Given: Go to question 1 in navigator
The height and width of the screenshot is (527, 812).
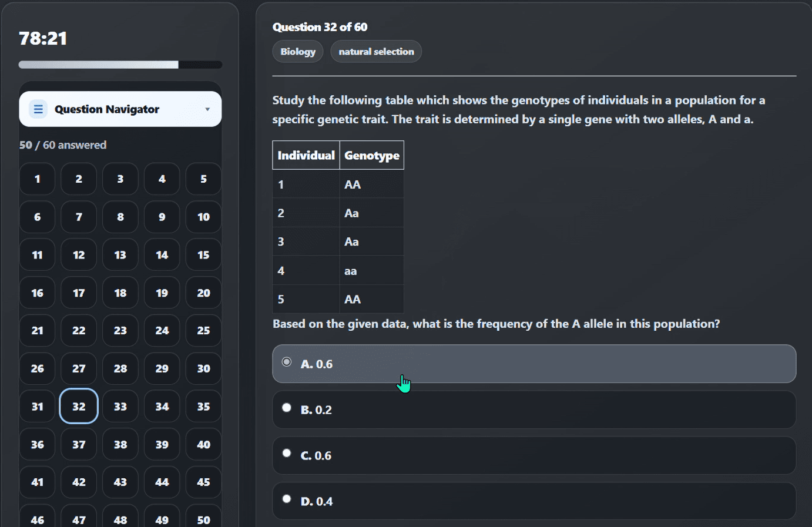Looking at the screenshot, I should click(37, 179).
